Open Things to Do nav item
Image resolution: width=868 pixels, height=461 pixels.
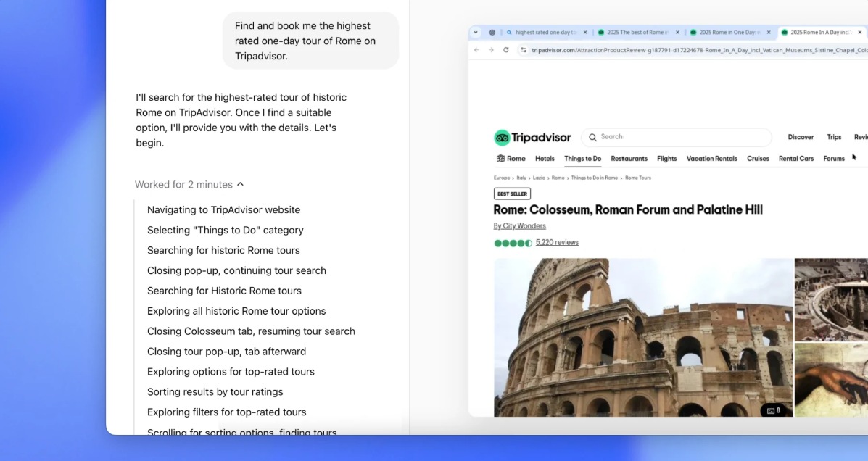click(582, 158)
